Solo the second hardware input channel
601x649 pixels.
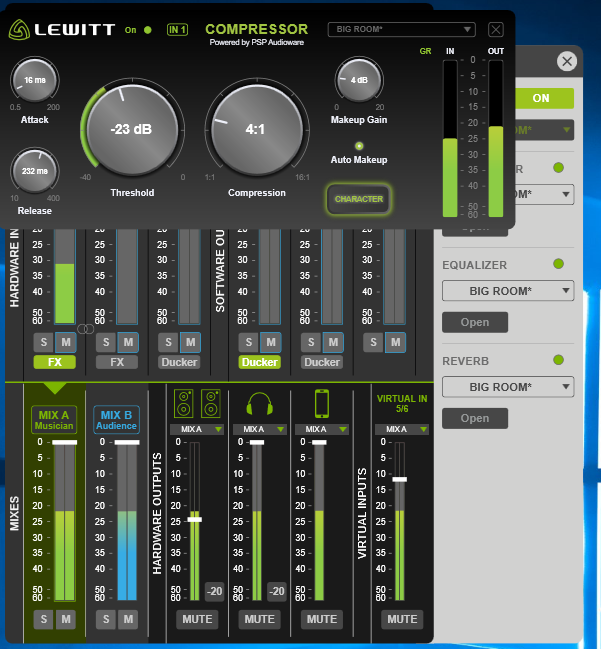tap(106, 342)
